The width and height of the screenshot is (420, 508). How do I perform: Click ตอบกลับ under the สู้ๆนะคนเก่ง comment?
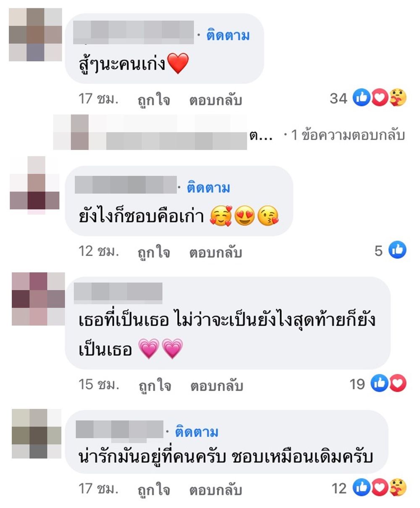pyautogui.click(x=215, y=100)
